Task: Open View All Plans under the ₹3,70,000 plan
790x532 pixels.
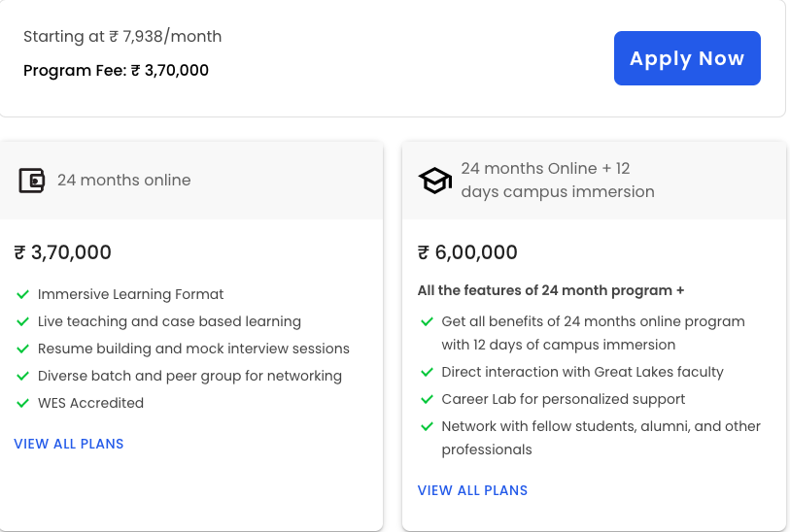Action: pyautogui.click(x=69, y=444)
